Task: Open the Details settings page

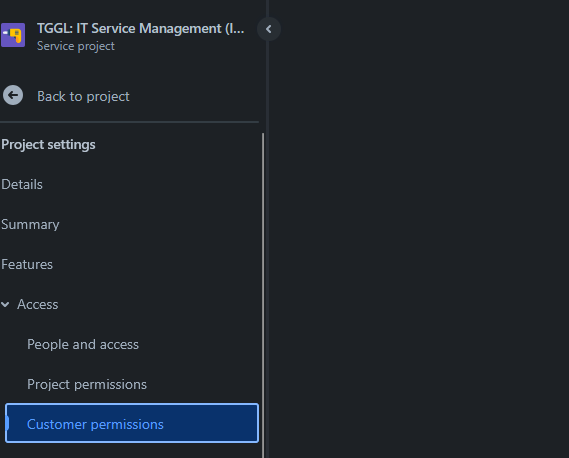Action: pyautogui.click(x=22, y=184)
